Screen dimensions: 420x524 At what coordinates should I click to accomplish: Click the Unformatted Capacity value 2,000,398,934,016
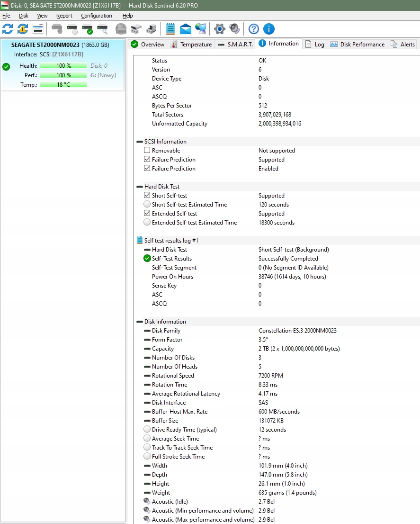[x=280, y=123]
